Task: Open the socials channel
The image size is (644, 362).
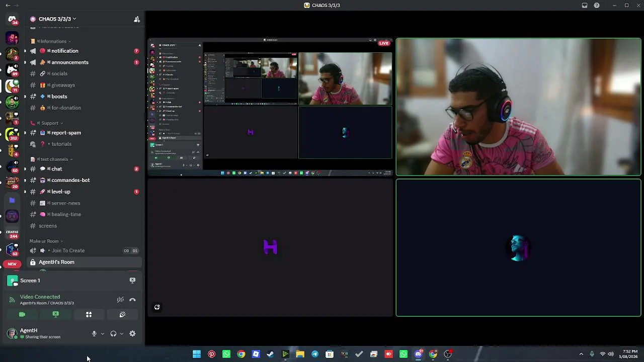Action: tap(84, 73)
